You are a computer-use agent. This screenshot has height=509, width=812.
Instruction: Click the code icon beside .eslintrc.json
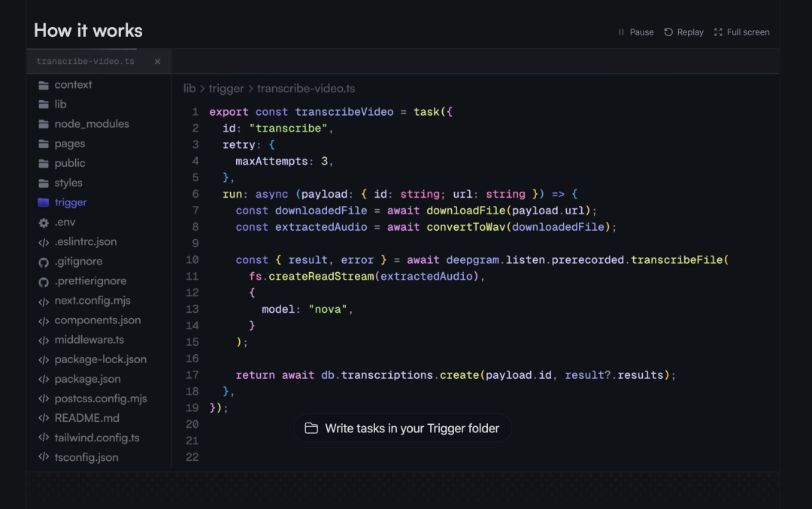44,242
